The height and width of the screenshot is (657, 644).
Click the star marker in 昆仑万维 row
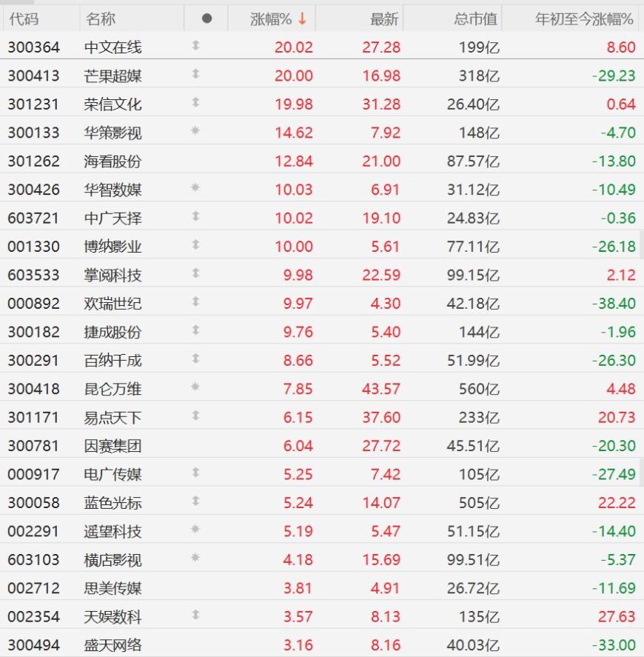[195, 387]
